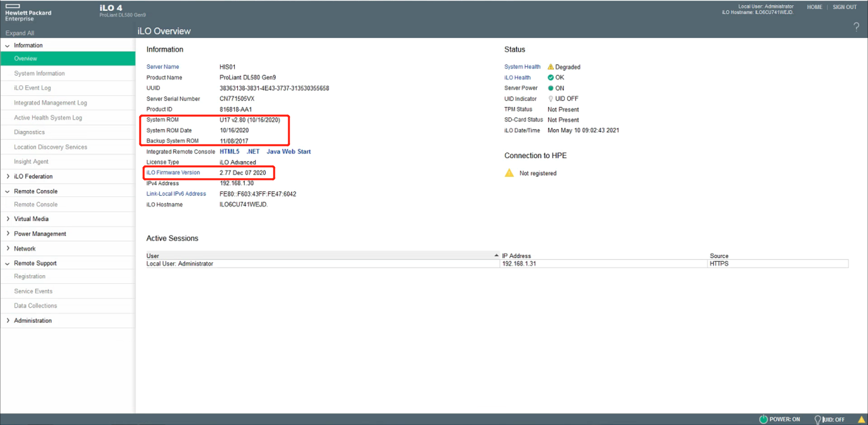Click the TPM Status Not Present value
The image size is (868, 425).
[563, 109]
